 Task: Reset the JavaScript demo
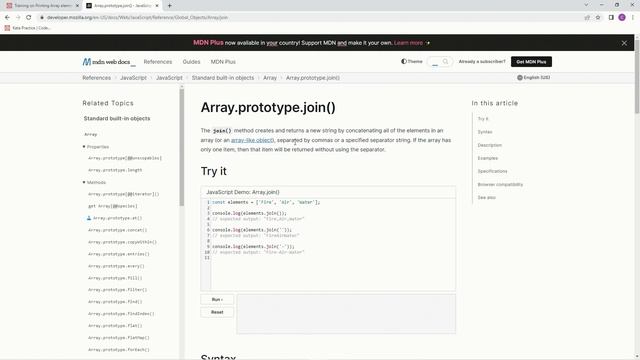[x=217, y=312]
